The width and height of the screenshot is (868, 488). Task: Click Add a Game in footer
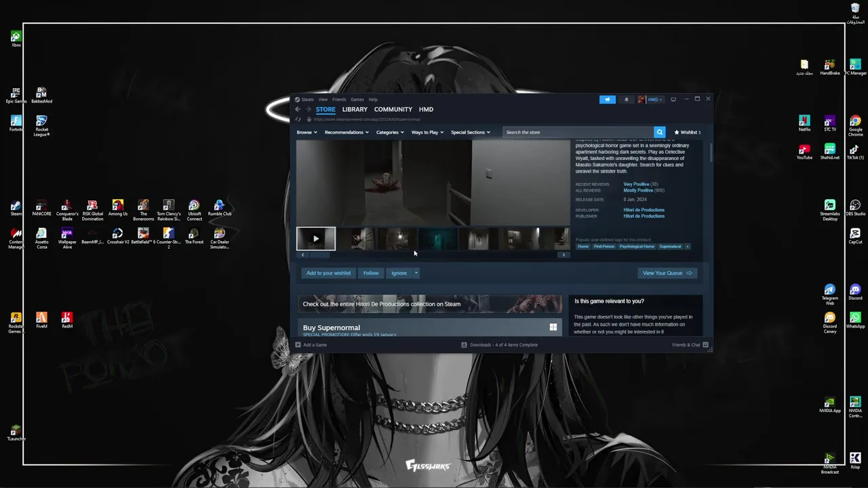pyautogui.click(x=311, y=345)
